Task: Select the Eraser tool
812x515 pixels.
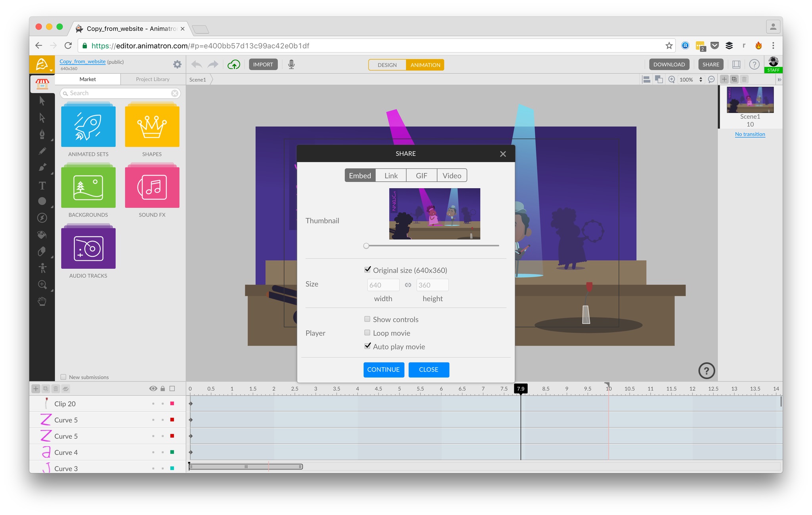Action: (42, 252)
